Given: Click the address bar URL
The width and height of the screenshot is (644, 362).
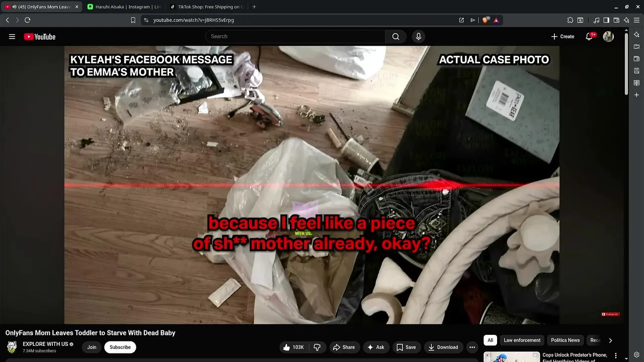Looking at the screenshot, I should pyautogui.click(x=194, y=20).
